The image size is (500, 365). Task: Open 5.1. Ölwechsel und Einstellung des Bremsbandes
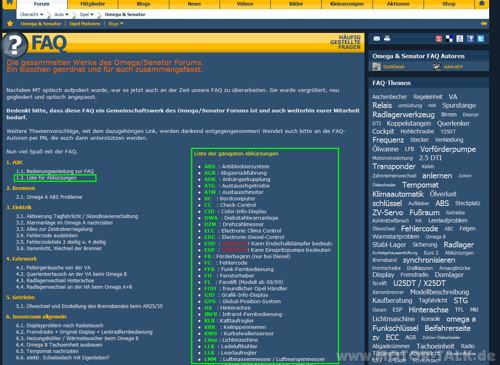[89, 306]
